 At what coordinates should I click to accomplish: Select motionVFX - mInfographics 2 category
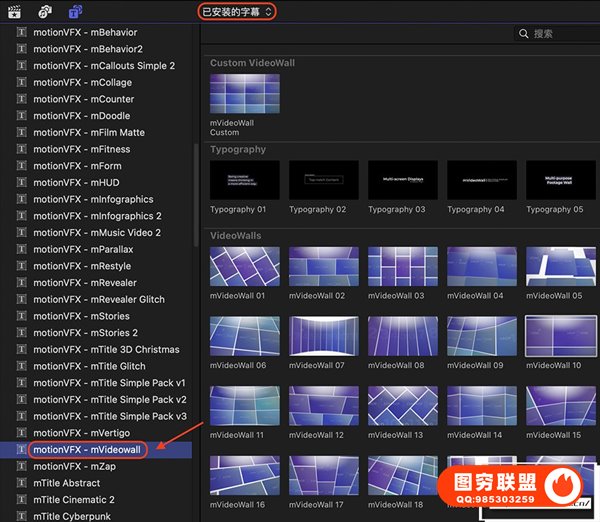pos(97,216)
